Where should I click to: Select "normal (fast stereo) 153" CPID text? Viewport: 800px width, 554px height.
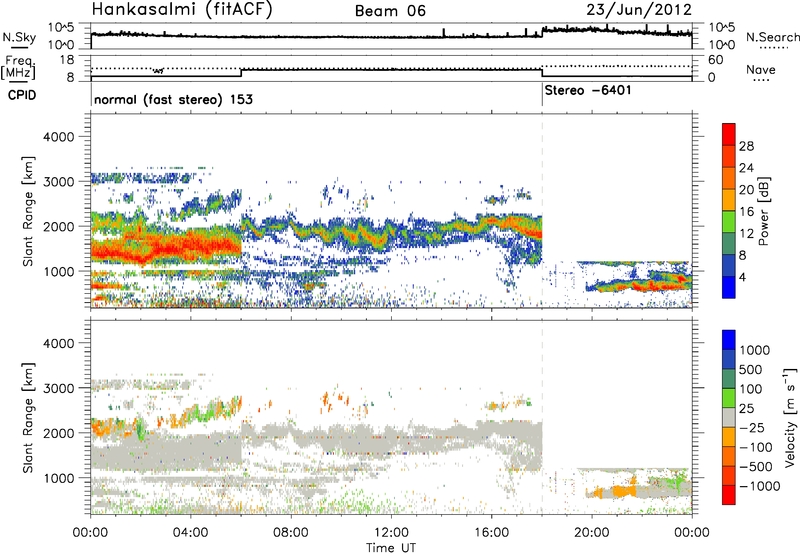click(173, 99)
